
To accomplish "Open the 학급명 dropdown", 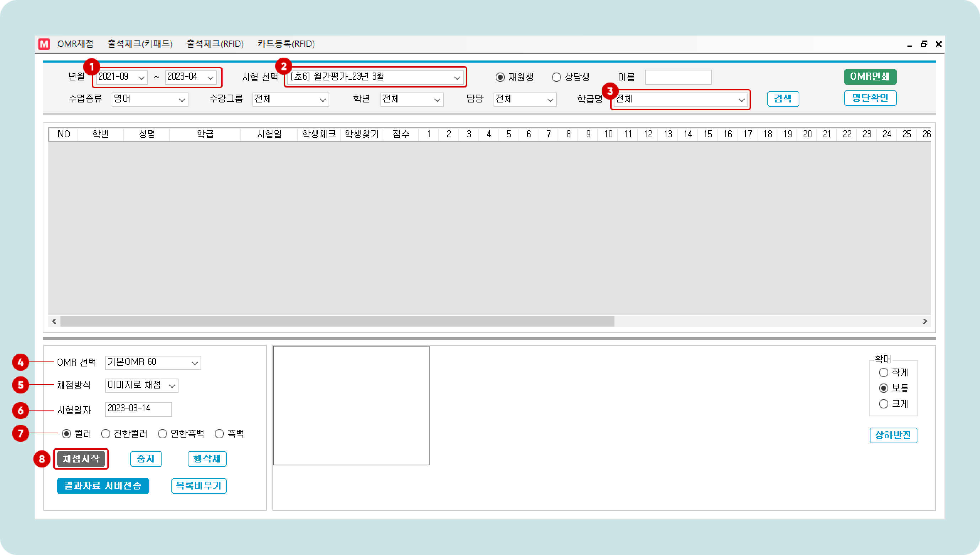I will point(741,100).
